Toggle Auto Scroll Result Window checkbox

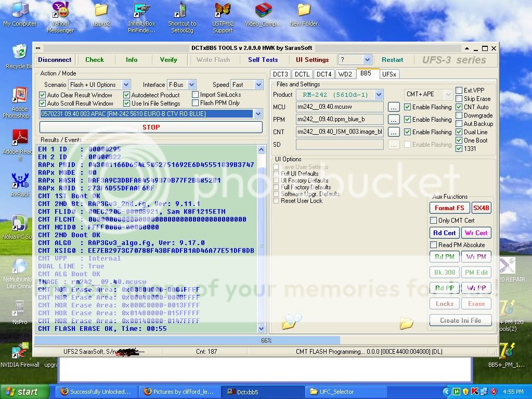tap(43, 103)
